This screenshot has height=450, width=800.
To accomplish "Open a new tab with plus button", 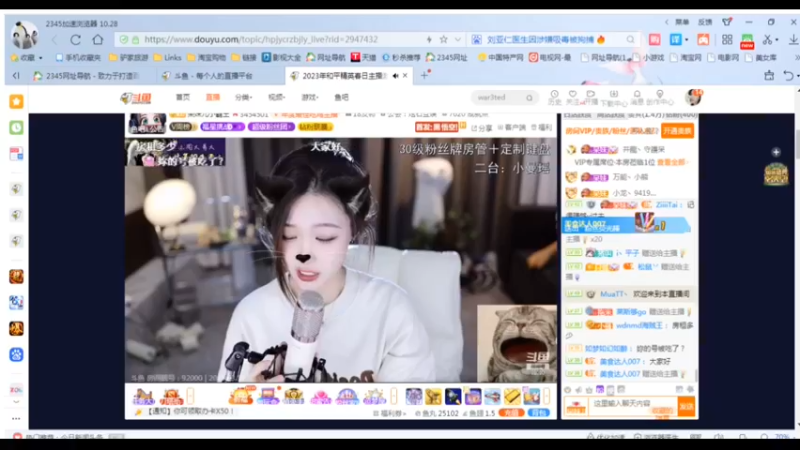I will pyautogui.click(x=424, y=76).
